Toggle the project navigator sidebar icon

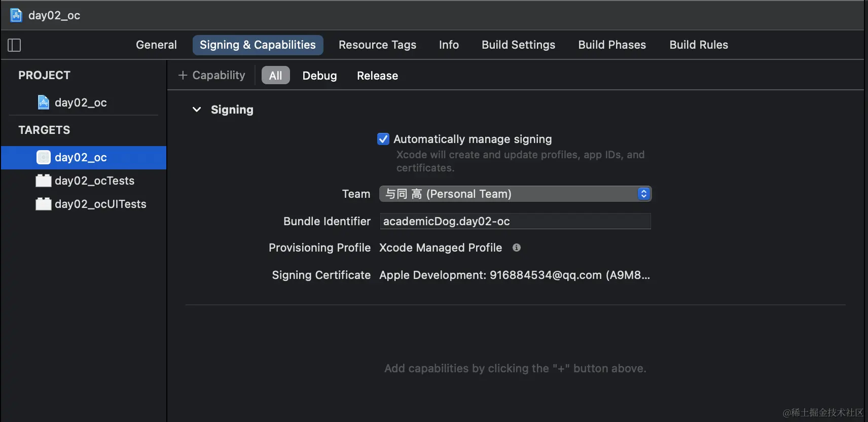[x=14, y=45]
